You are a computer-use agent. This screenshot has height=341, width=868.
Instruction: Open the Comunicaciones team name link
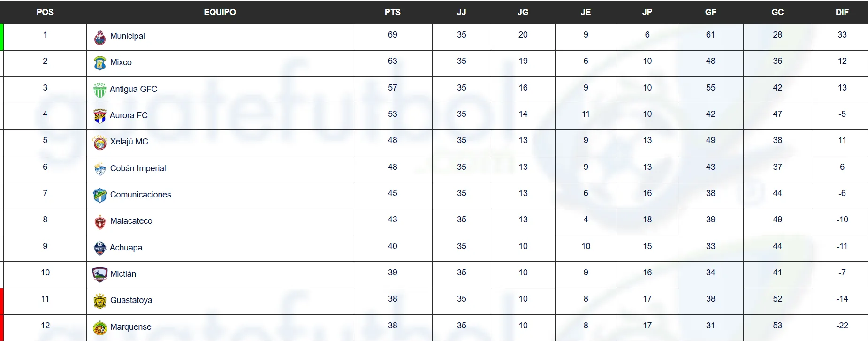click(x=140, y=195)
